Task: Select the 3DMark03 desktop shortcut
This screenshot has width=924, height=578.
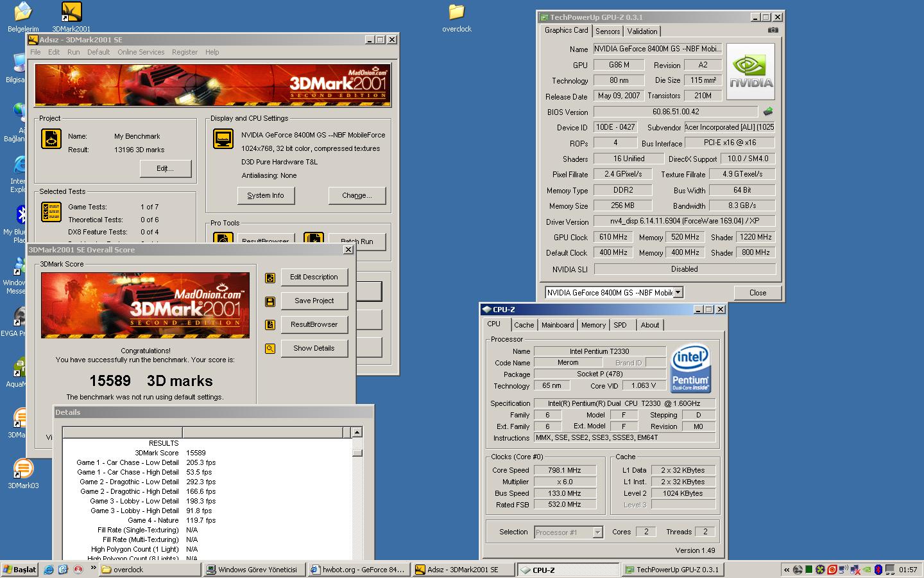Action: click(x=23, y=473)
